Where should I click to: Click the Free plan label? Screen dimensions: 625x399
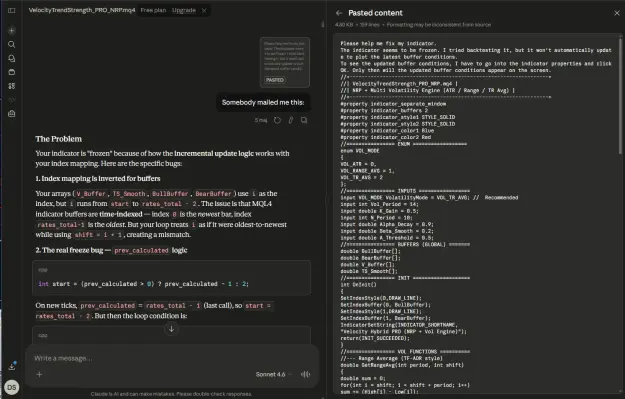click(153, 10)
